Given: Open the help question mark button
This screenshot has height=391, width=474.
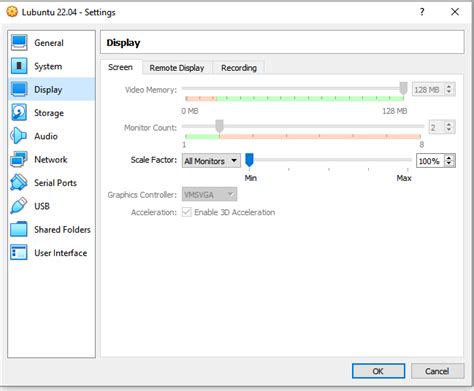Looking at the screenshot, I should 422,12.
